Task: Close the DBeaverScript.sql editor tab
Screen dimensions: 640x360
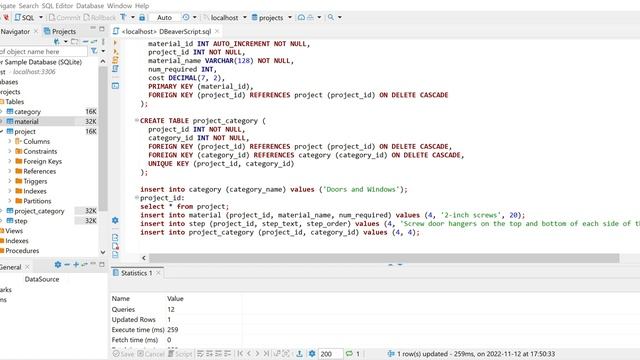Action: pyautogui.click(x=217, y=31)
